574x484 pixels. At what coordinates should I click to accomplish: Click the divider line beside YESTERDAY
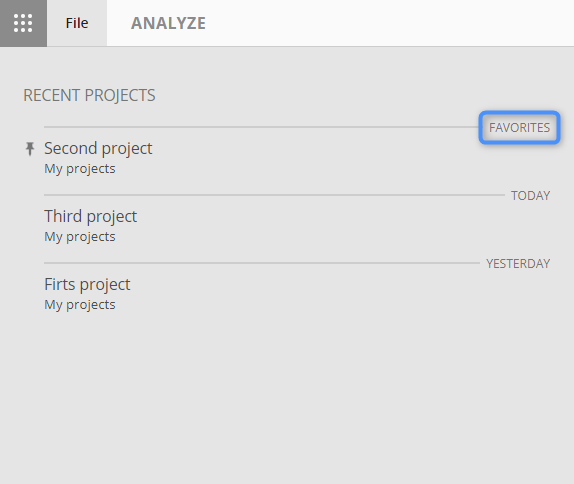(262, 263)
